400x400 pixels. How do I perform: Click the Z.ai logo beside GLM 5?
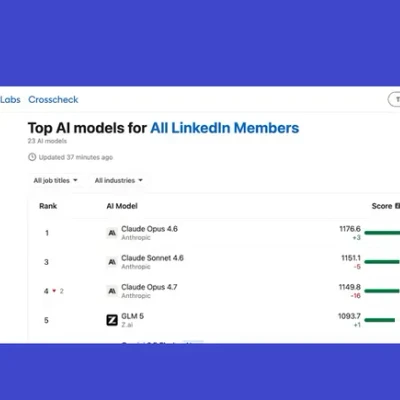click(x=112, y=320)
